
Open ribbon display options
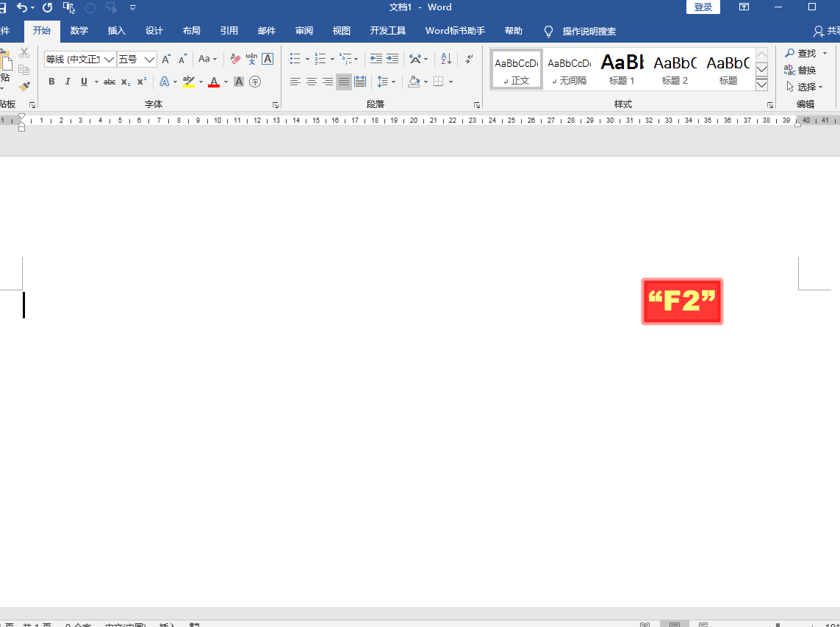click(x=744, y=7)
